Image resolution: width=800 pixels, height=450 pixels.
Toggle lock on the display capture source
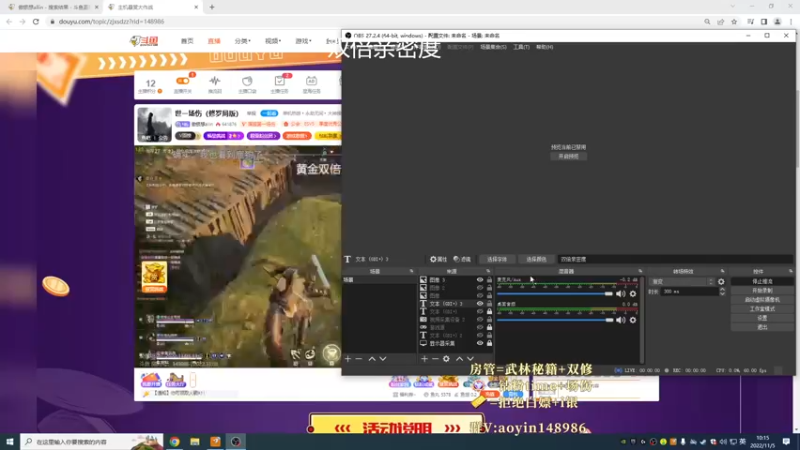tap(489, 343)
